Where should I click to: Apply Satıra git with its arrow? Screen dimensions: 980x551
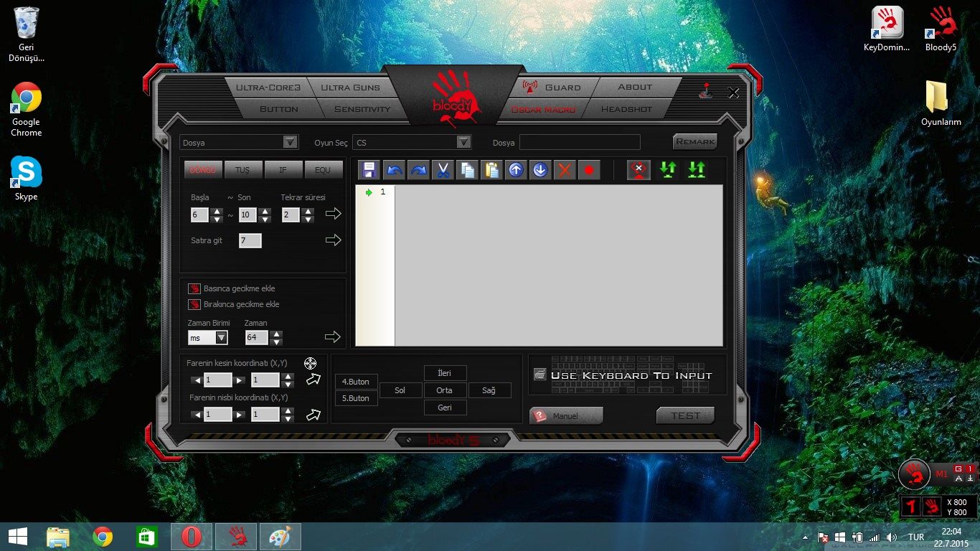tap(333, 240)
